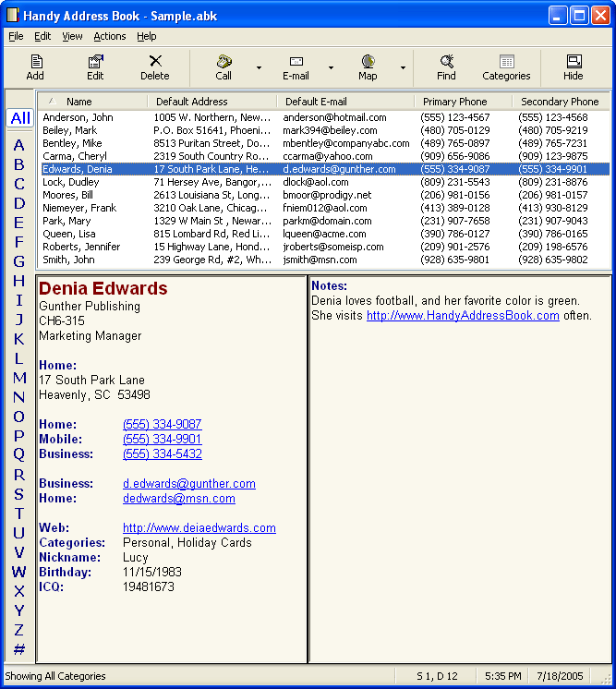Select contact row Lock, Dudley
Image resolution: width=616 pixels, height=689 pixels.
(x=325, y=182)
